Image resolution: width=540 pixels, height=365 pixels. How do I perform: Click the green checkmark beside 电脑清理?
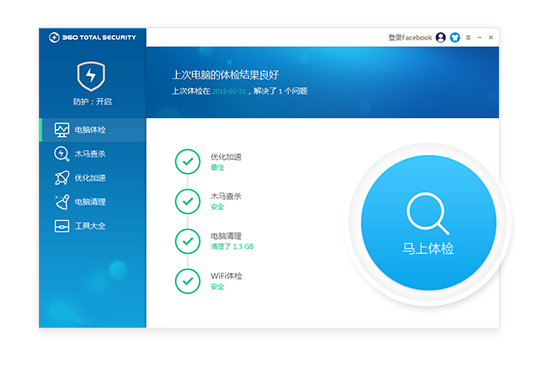(x=188, y=241)
